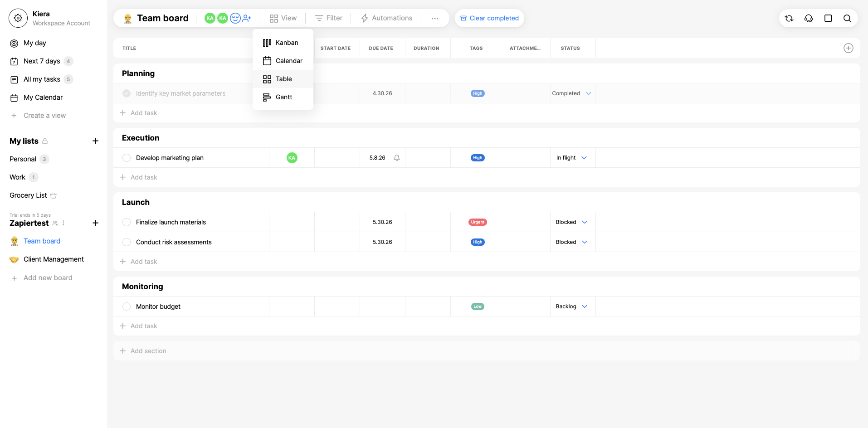Add a board with Zapiertest plus icon
Image resolution: width=868 pixels, height=428 pixels.
(x=95, y=223)
